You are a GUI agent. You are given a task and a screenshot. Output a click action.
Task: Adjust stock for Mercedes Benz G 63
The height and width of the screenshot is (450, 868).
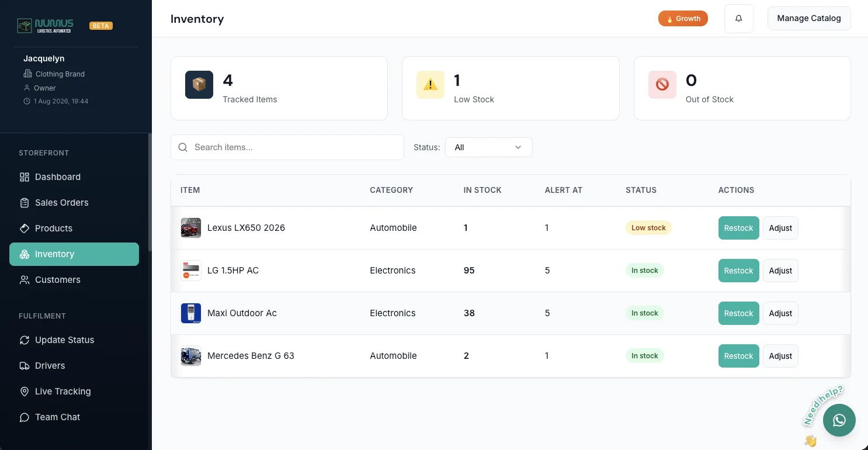coord(780,356)
